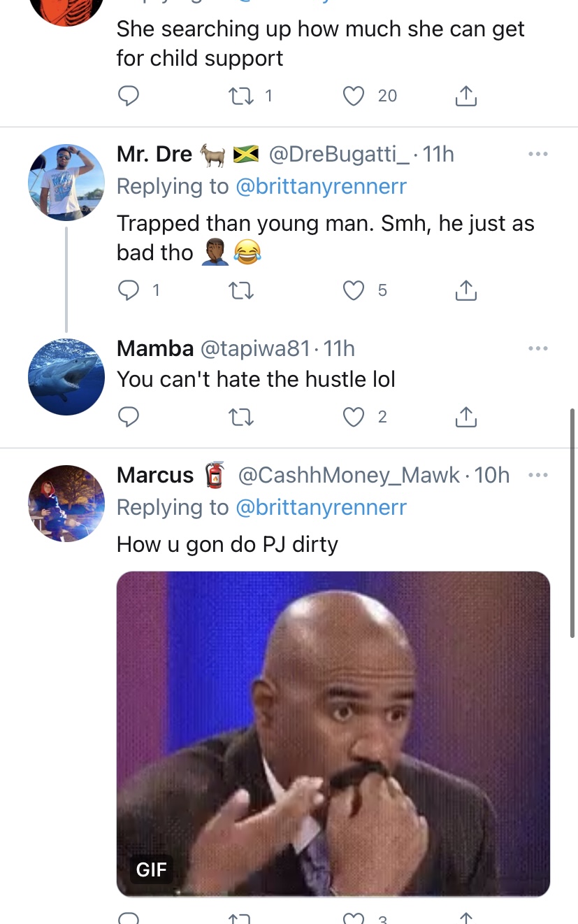Click the page scrollbar on the right
Viewport: 578px width, 924px height.
click(x=573, y=525)
